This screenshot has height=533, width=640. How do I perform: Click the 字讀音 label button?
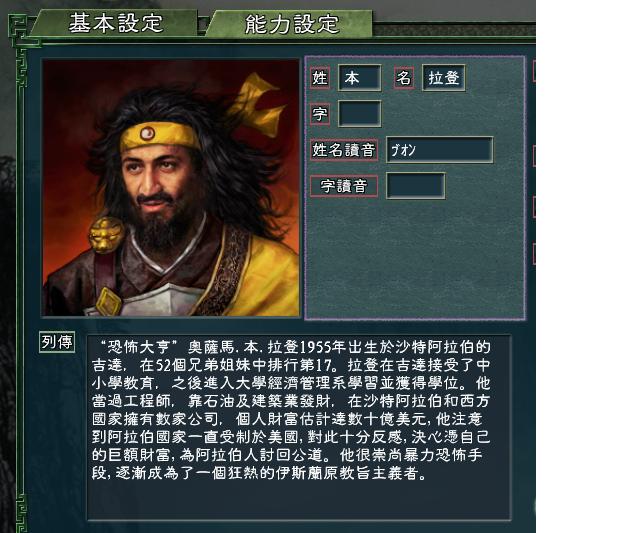click(344, 186)
